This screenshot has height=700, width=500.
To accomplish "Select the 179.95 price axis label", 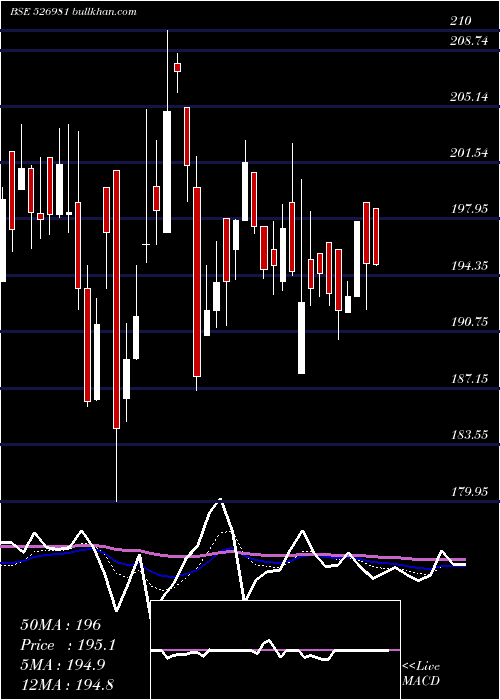I will [x=469, y=492].
